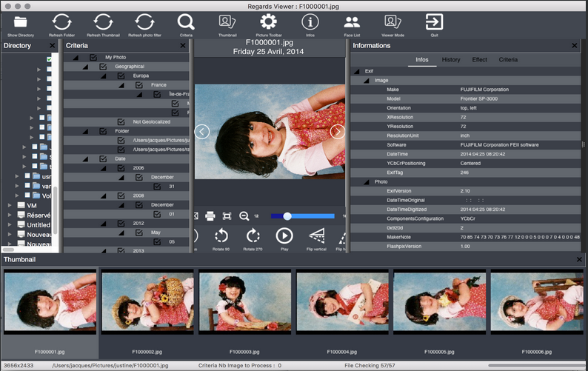Adjust the zoom slider handle

(287, 216)
